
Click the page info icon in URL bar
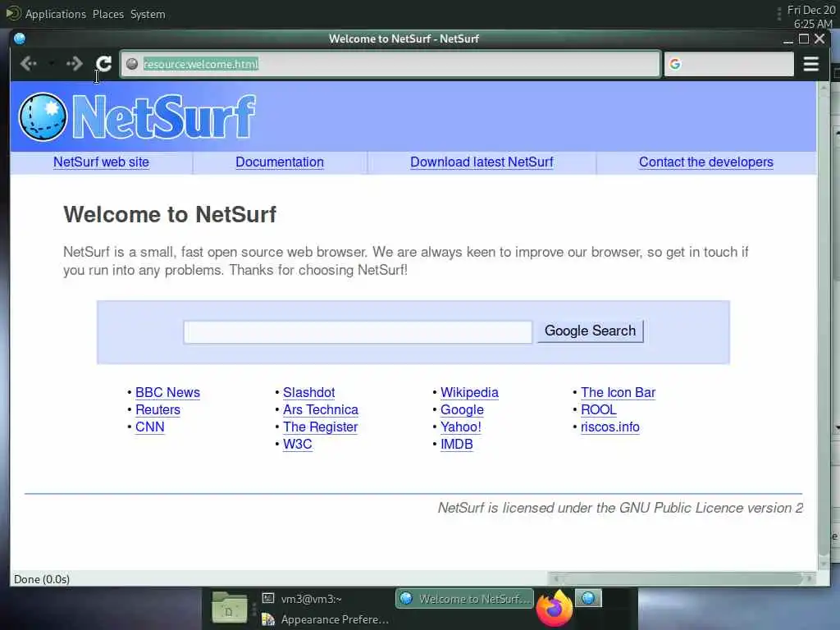pyautogui.click(x=132, y=64)
